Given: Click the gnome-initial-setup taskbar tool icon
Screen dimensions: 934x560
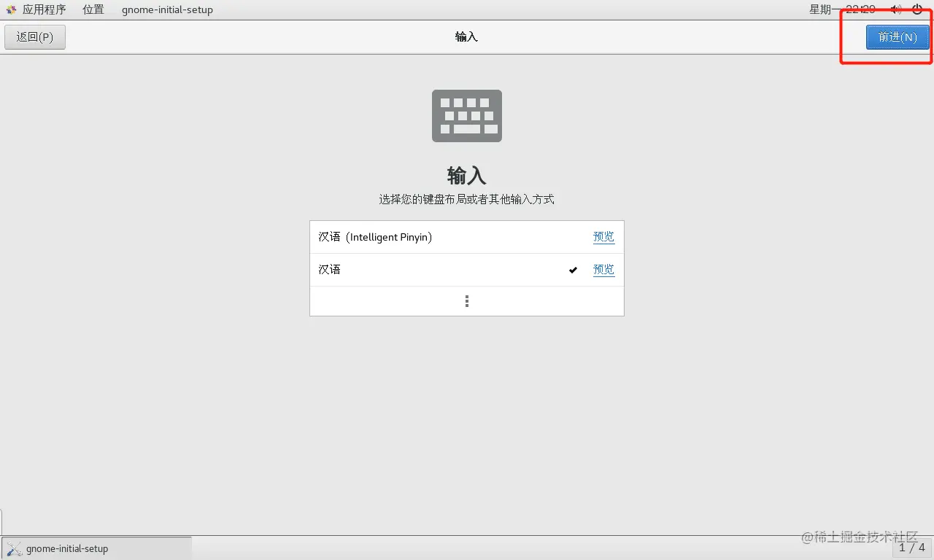Looking at the screenshot, I should click(x=14, y=548).
